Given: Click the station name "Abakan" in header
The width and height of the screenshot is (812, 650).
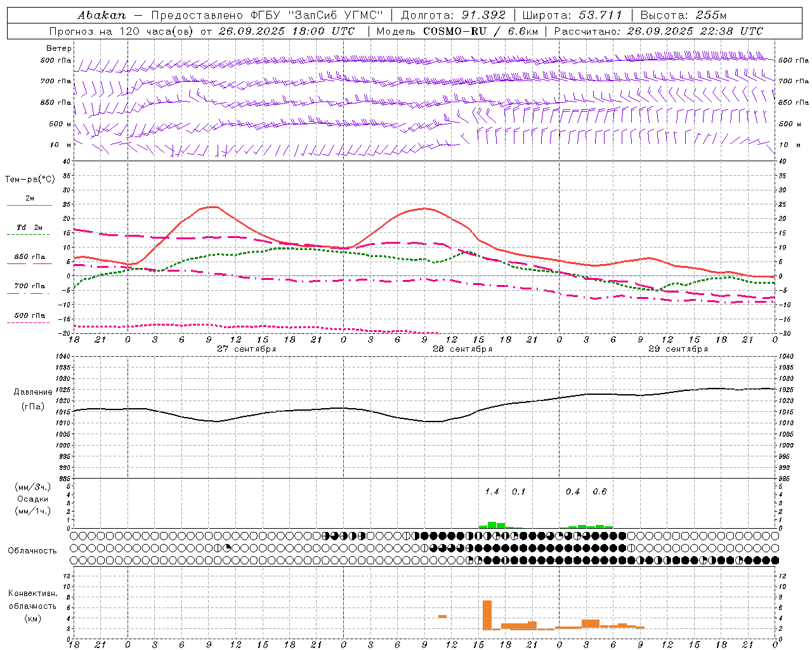Looking at the screenshot, I should tap(102, 15).
